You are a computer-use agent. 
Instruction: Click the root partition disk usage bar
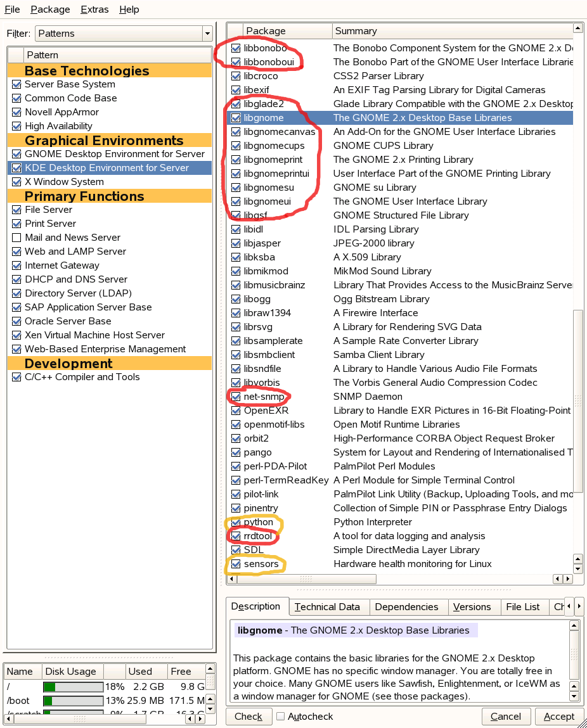(73, 687)
